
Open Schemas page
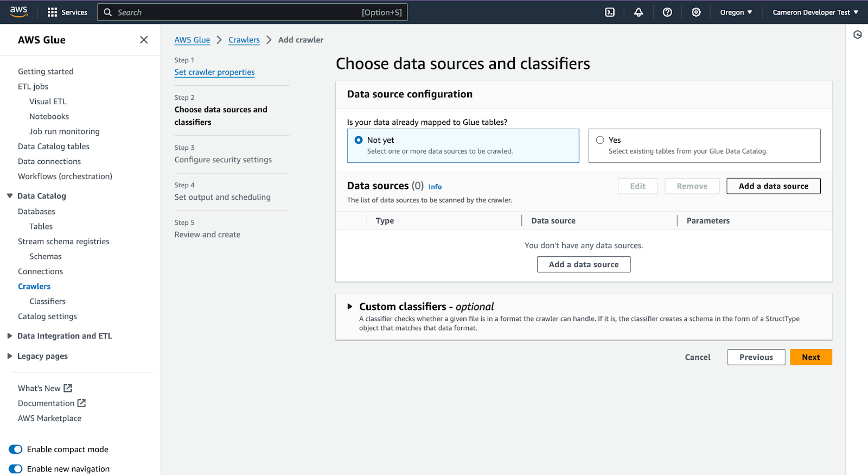pyautogui.click(x=46, y=256)
